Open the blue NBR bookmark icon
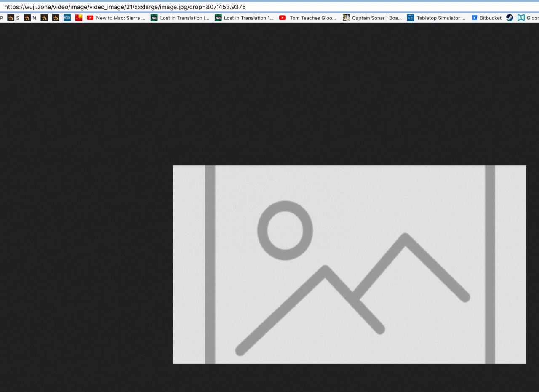Screen dimensions: 539x392 [67, 18]
